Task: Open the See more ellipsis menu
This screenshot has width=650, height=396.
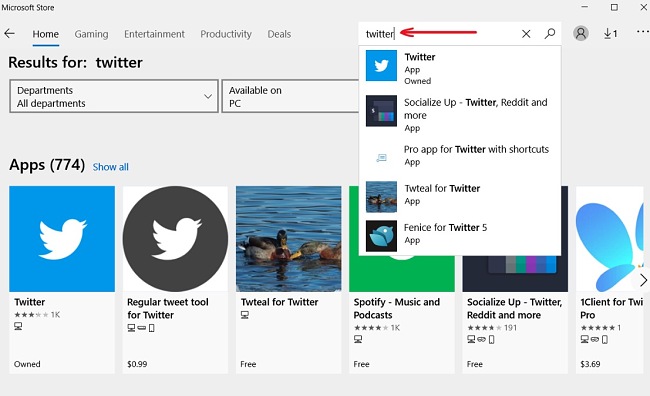Action: point(643,32)
